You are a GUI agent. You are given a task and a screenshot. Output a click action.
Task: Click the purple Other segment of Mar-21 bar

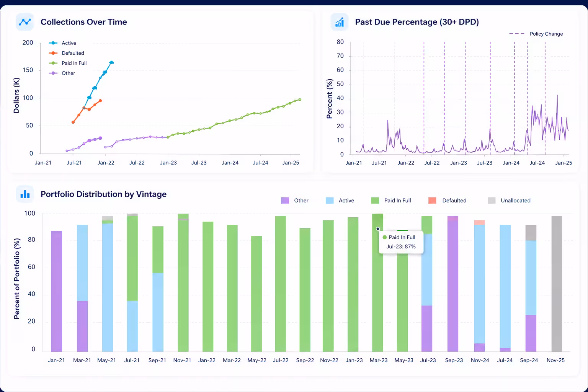(82, 327)
